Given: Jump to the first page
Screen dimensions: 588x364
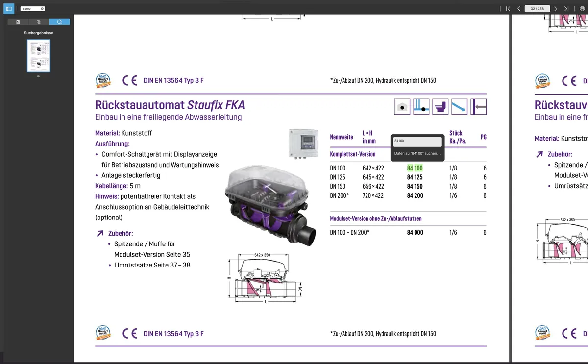Looking at the screenshot, I should click(508, 9).
